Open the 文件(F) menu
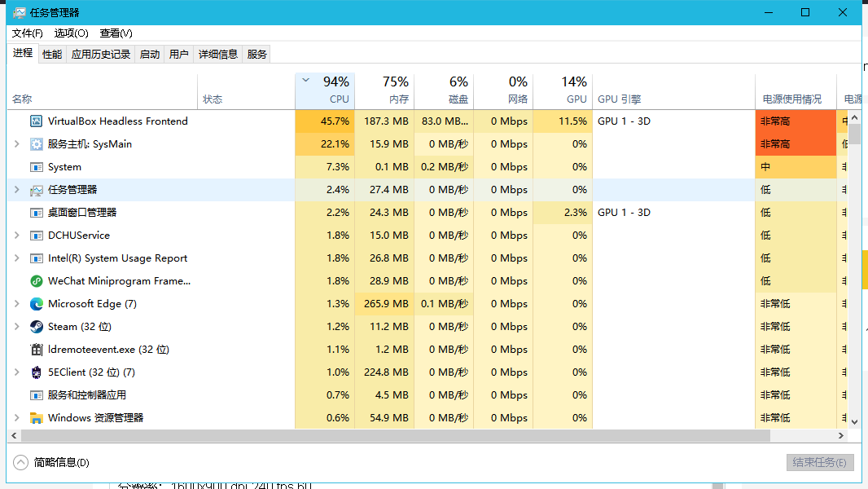 point(27,33)
